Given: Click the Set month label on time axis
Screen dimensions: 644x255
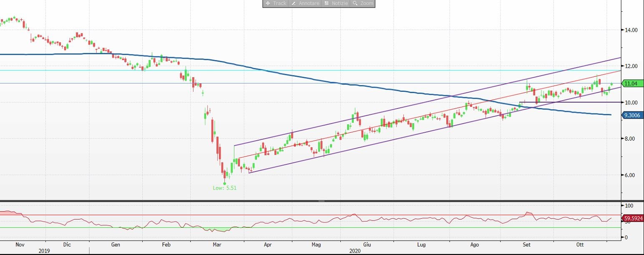Looking at the screenshot, I should point(527,245).
